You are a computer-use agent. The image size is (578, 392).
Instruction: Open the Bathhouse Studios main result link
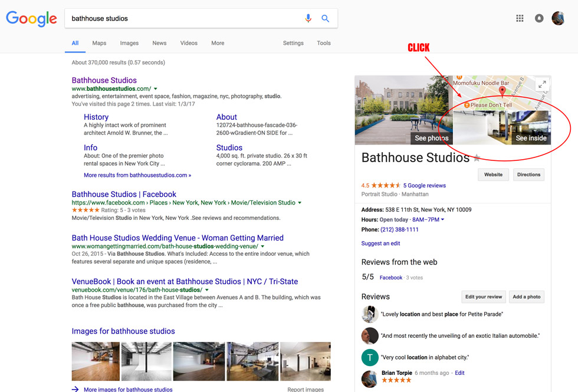point(104,80)
